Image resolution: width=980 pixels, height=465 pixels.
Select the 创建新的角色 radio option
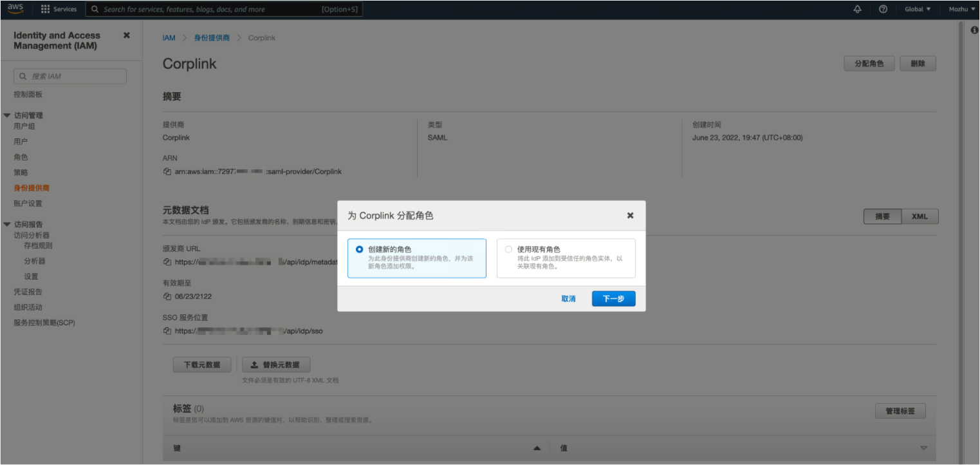coord(360,249)
